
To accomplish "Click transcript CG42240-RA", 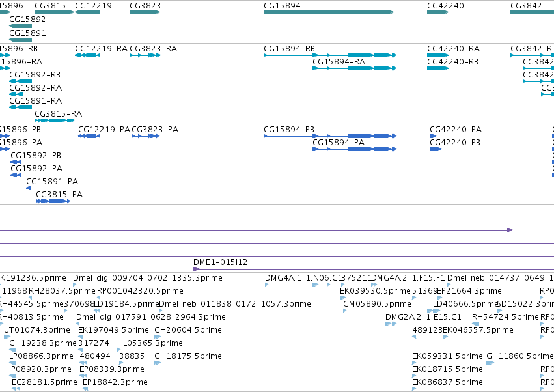I will pyautogui.click(x=437, y=55).
